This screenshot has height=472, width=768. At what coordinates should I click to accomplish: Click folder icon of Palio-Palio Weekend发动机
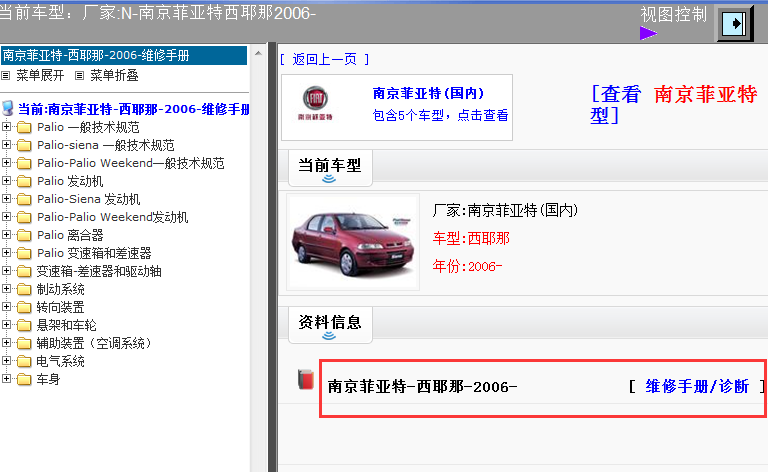click(24, 217)
